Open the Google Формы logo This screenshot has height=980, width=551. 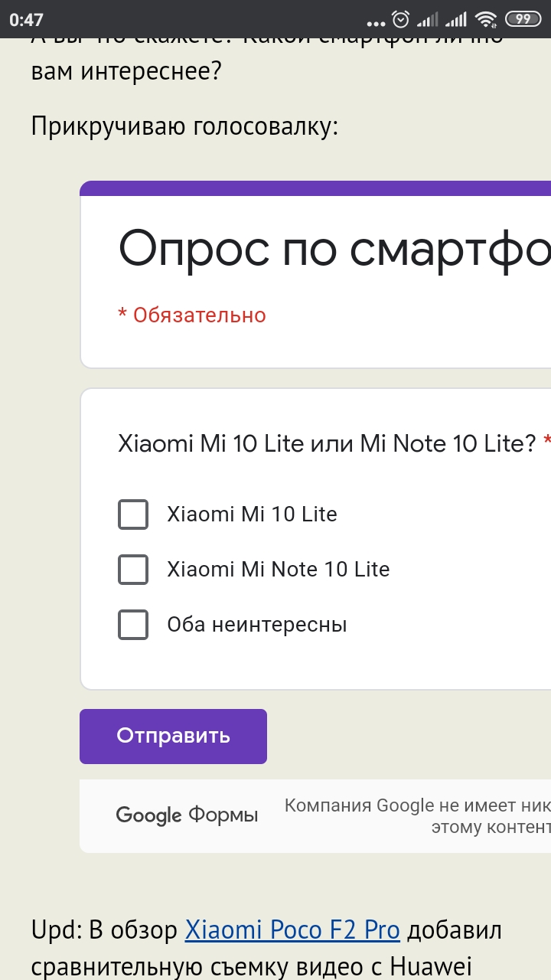(187, 815)
